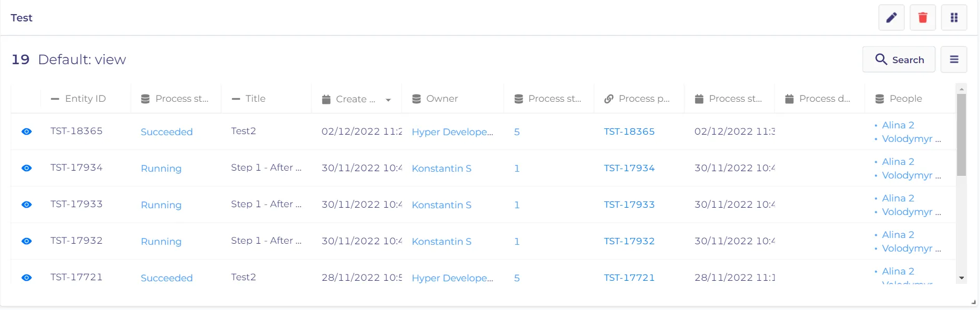The image size is (980, 310).
Task: Click the database icon in Owner header
Action: pyautogui.click(x=416, y=99)
